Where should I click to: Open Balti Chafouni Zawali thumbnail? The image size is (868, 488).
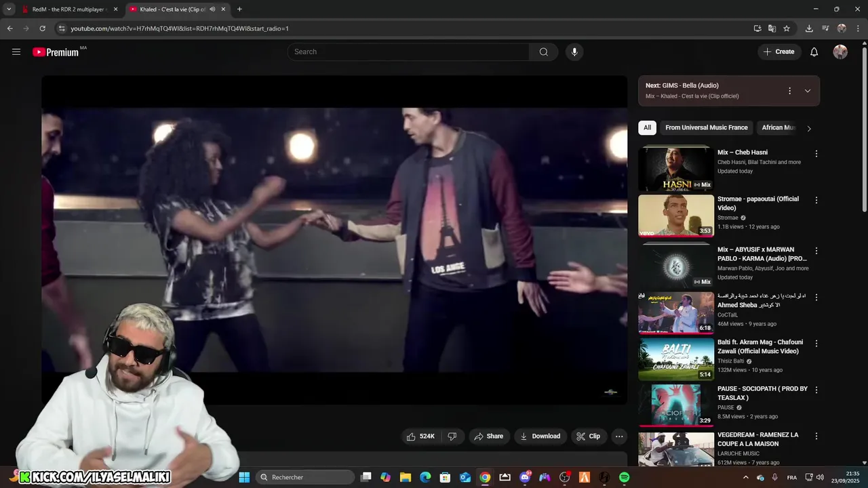click(x=676, y=359)
